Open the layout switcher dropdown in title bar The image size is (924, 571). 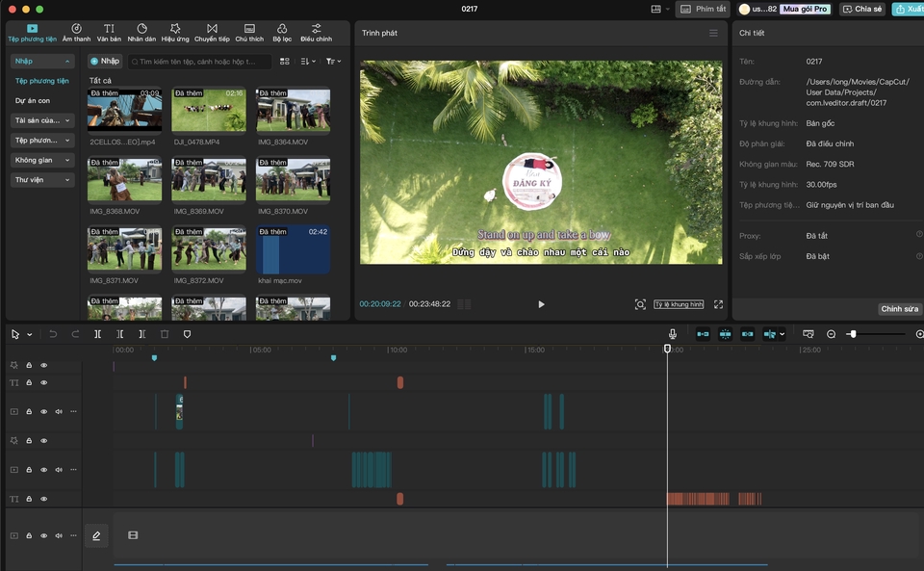660,9
